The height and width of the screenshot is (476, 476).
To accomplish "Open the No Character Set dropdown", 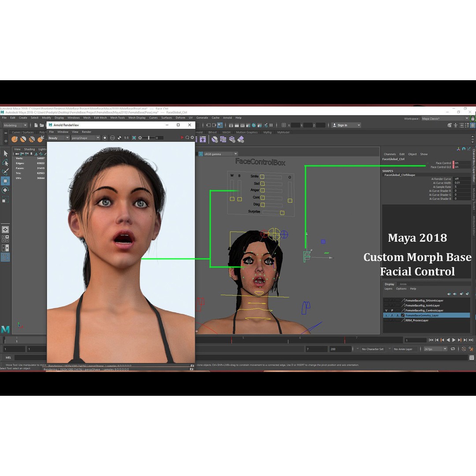I will point(372,349).
